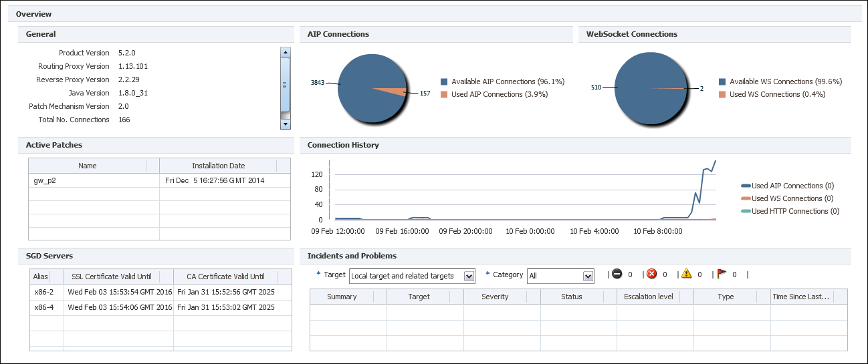Click the Connection History panel title
The image size is (868, 364).
click(343, 145)
